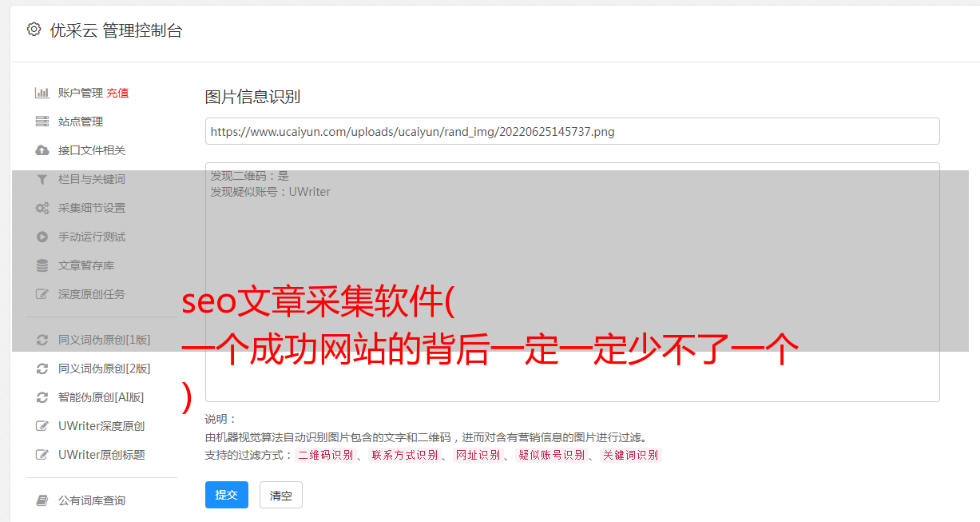Click the refresh icon for 智能伪原创[AI版]
Image resolution: width=980 pixels, height=522 pixels.
pyautogui.click(x=42, y=397)
